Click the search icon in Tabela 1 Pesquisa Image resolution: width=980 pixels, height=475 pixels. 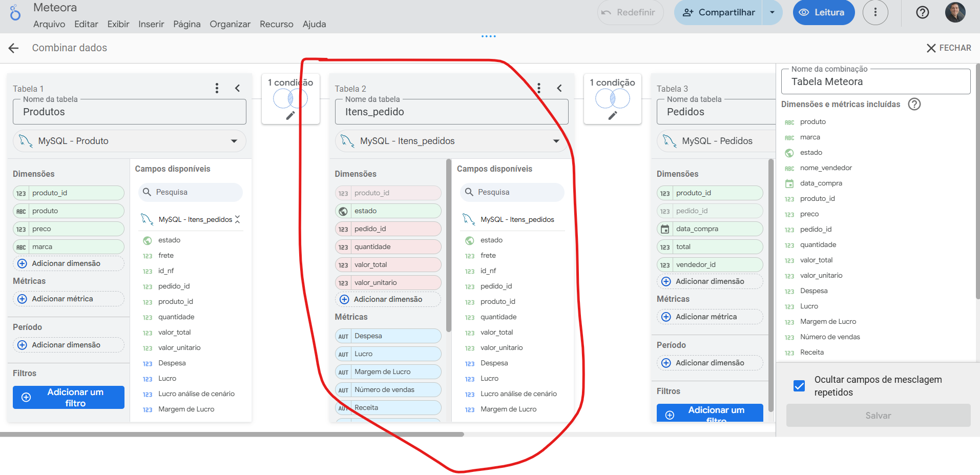(x=147, y=192)
